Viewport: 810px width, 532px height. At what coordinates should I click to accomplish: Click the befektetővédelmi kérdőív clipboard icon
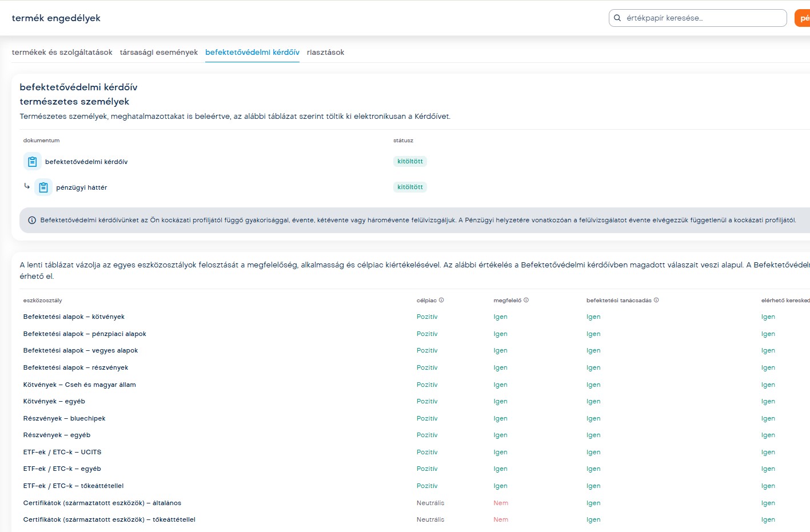33,162
